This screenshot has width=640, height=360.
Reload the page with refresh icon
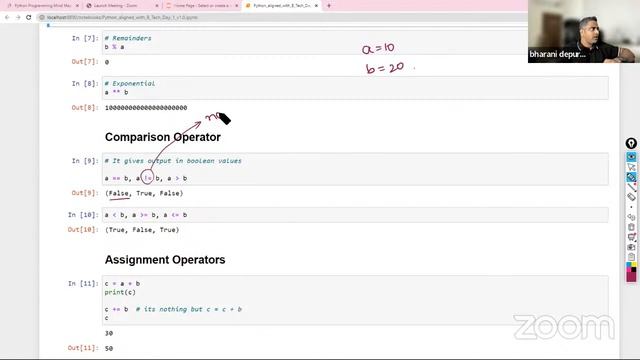tap(29, 17)
